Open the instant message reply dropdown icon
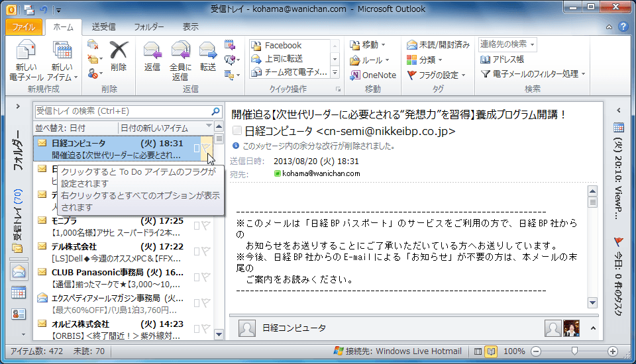 232,60
